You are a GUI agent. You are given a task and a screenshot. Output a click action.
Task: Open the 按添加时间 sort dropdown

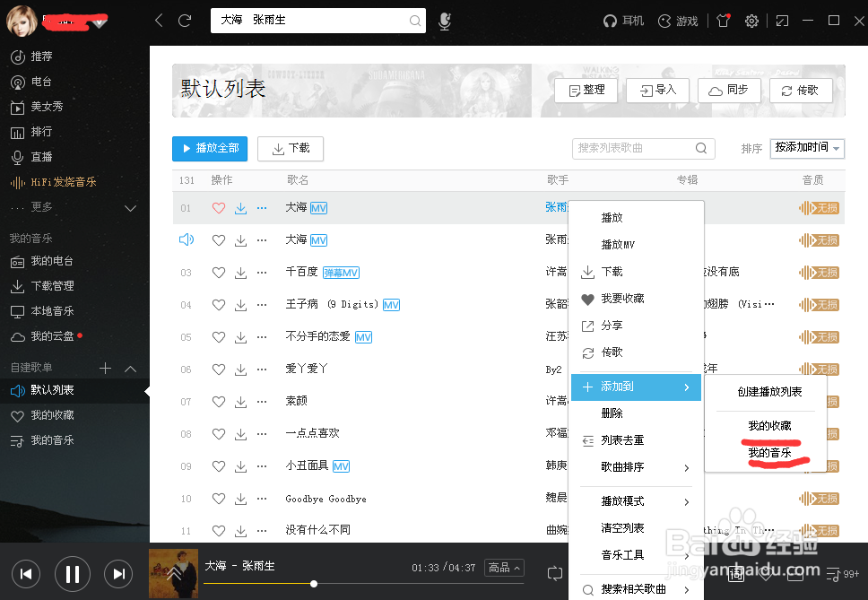tap(807, 148)
